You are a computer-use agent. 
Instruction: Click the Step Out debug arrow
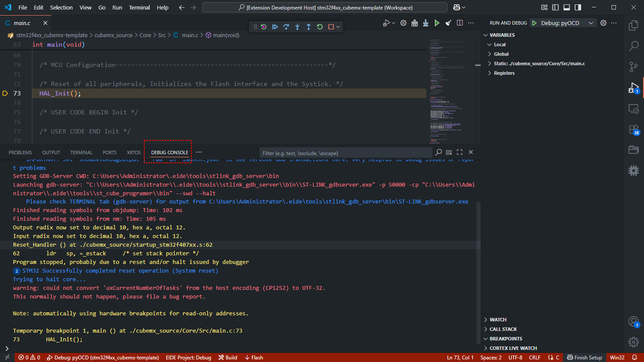[308, 27]
